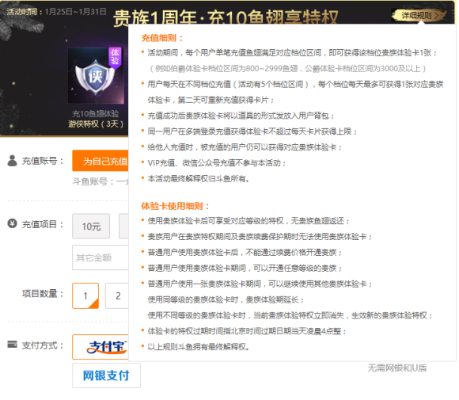Focus the 其它金额 input field

click(x=100, y=258)
